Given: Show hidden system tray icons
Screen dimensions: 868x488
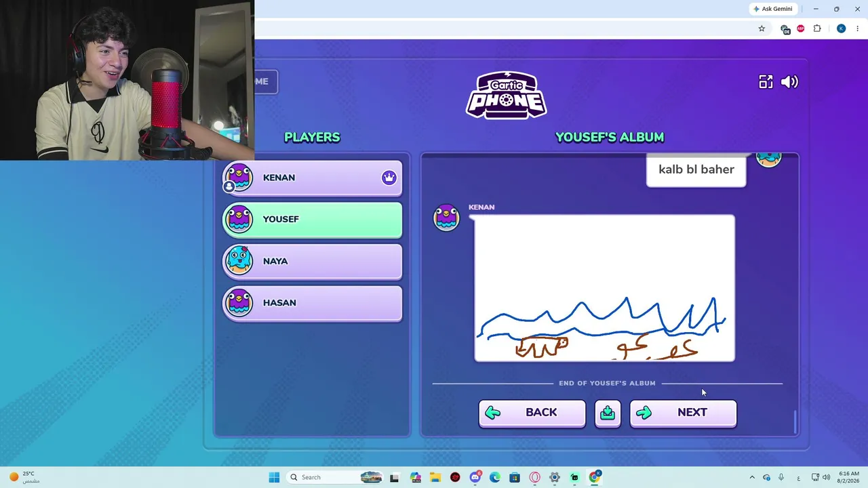Looking at the screenshot, I should coord(752,477).
